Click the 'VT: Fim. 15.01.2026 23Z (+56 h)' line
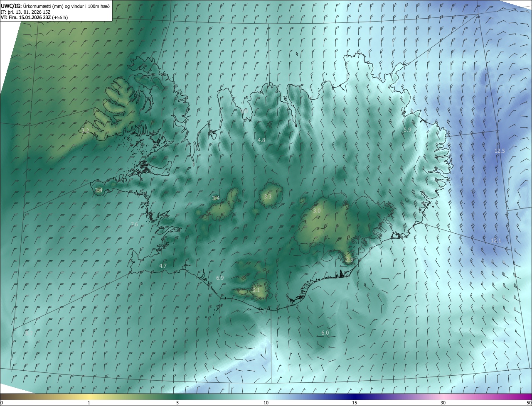The image size is (532, 406). click(x=34, y=17)
